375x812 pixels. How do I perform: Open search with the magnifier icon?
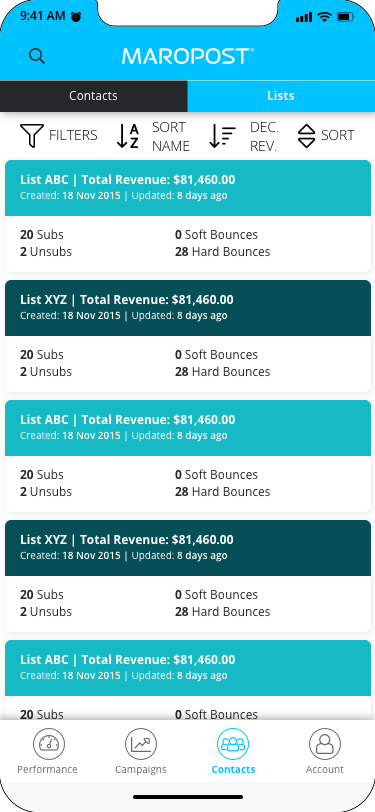point(37,56)
